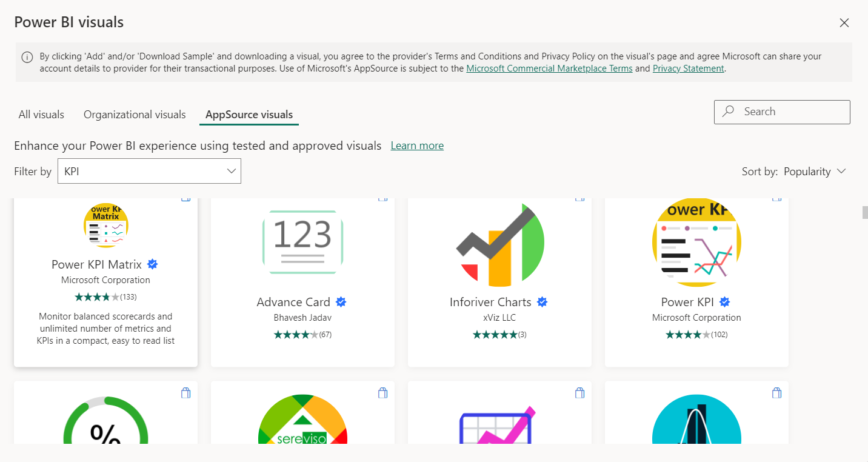This screenshot has height=462, width=868.
Task: Click publisher name xViz LLC
Action: coord(499,318)
